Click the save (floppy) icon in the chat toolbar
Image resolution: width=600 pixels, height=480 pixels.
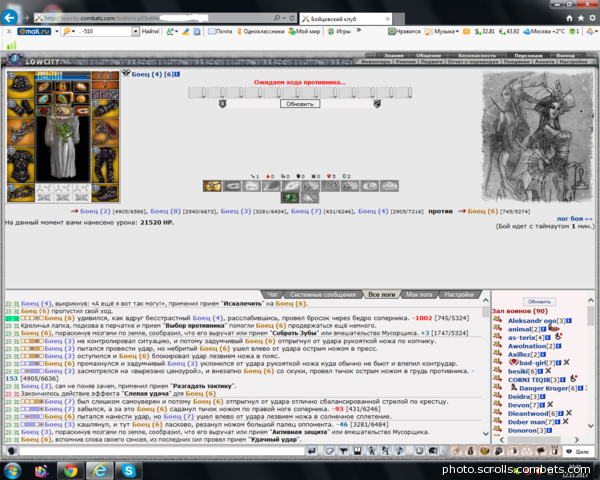point(357,451)
